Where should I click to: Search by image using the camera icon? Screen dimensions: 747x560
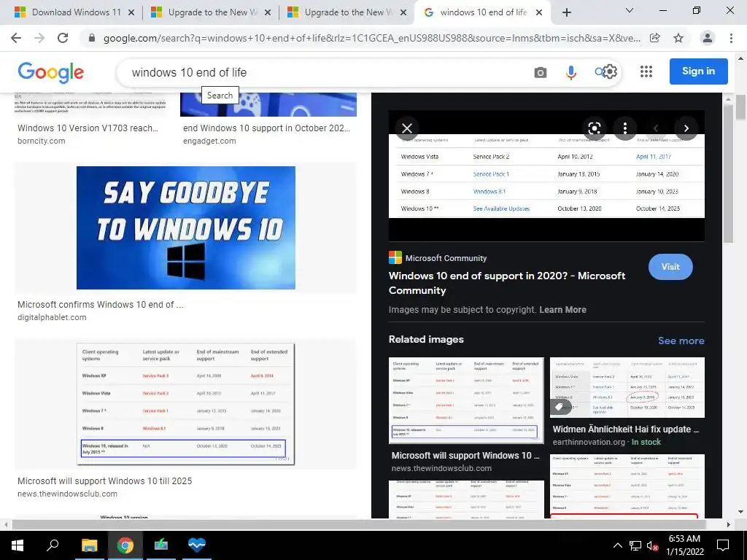[x=541, y=72]
